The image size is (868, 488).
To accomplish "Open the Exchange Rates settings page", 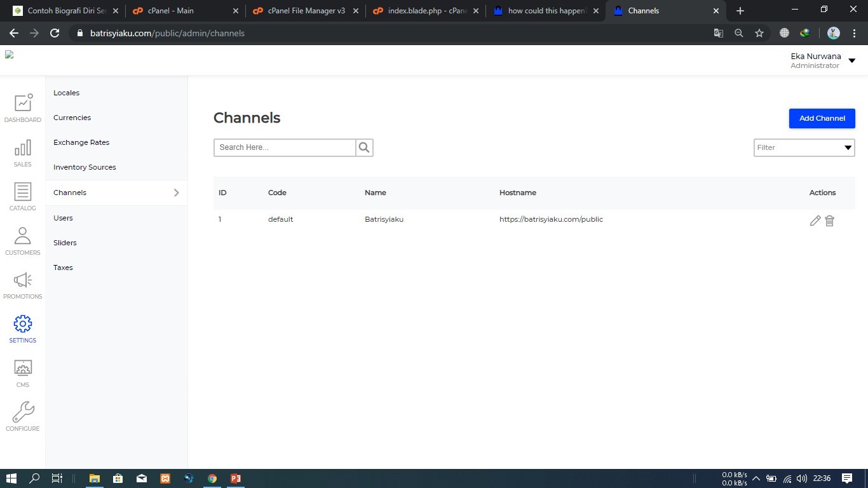I will [81, 142].
